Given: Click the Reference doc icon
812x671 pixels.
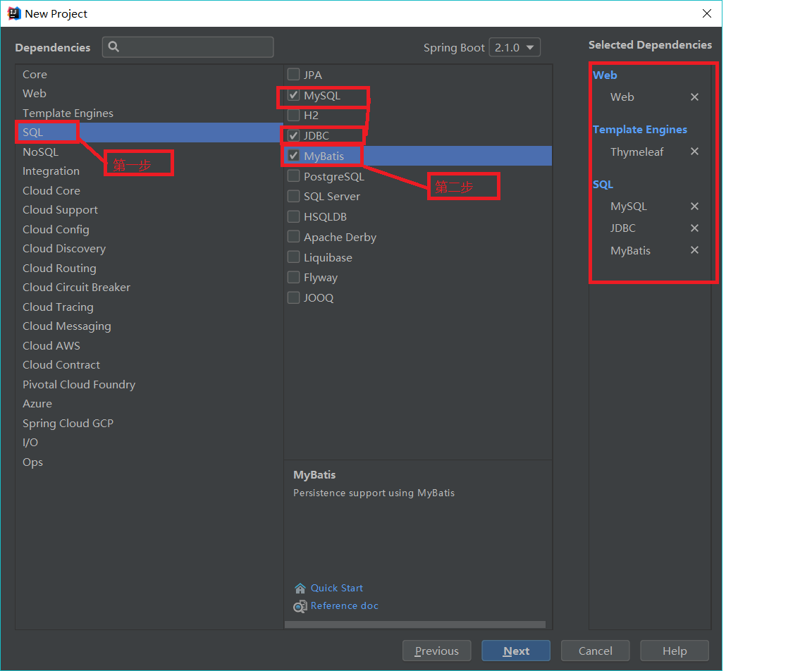Looking at the screenshot, I should tap(300, 606).
